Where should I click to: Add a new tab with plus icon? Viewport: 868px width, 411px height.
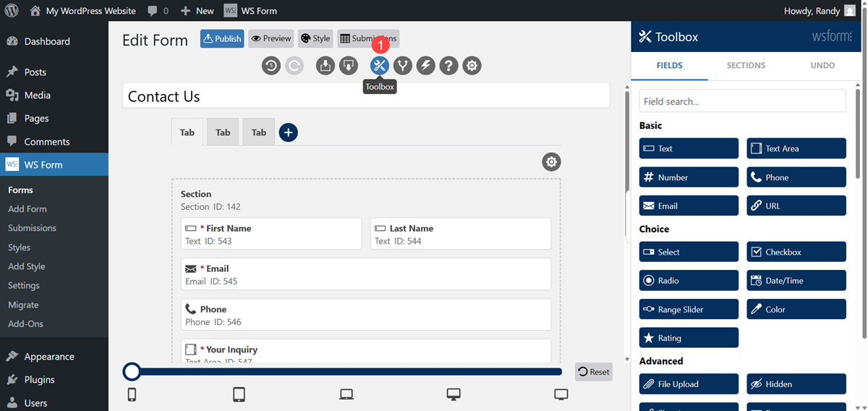pos(288,132)
